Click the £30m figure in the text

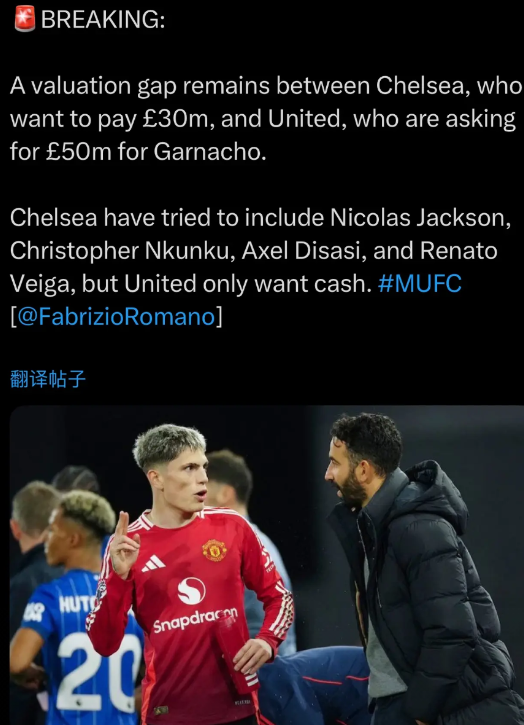(x=178, y=119)
